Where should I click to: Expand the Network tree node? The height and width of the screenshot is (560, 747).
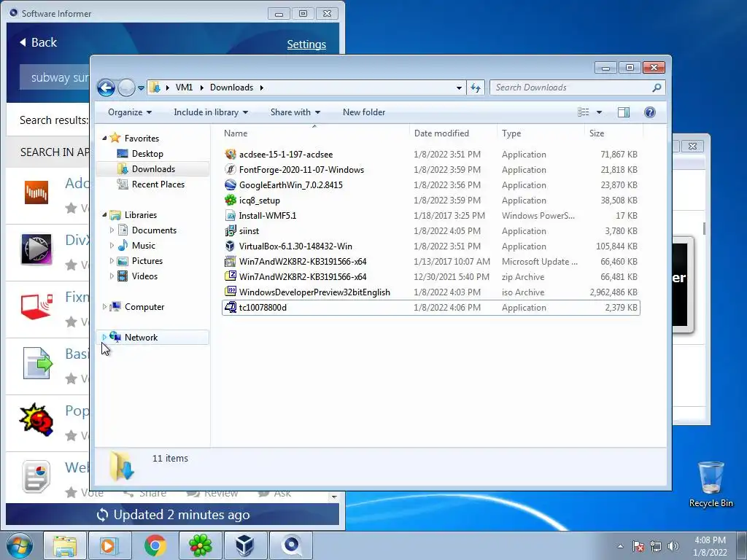pos(104,337)
